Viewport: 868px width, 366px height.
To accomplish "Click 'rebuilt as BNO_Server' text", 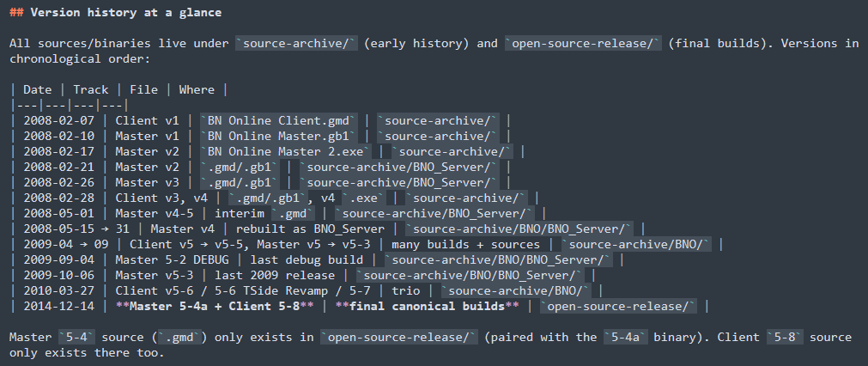I will coord(310,229).
